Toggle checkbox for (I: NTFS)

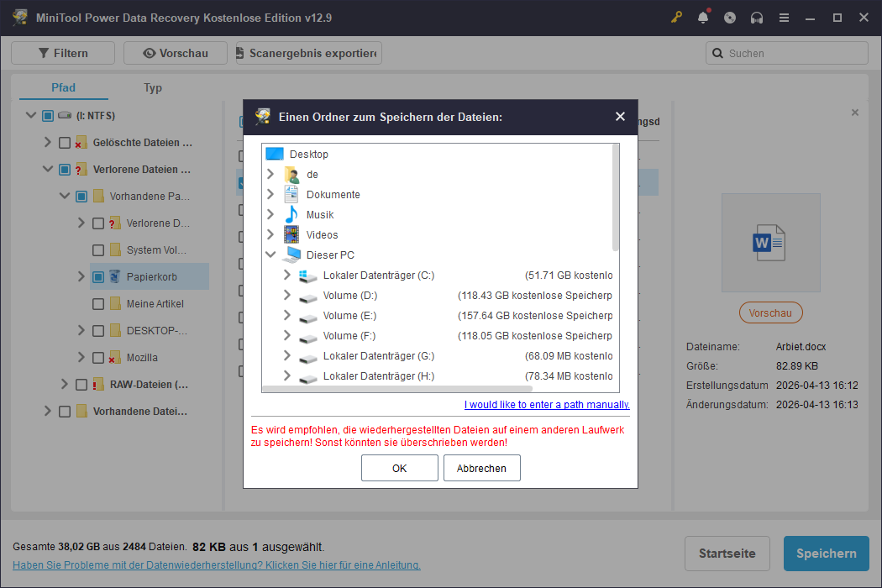point(48,115)
